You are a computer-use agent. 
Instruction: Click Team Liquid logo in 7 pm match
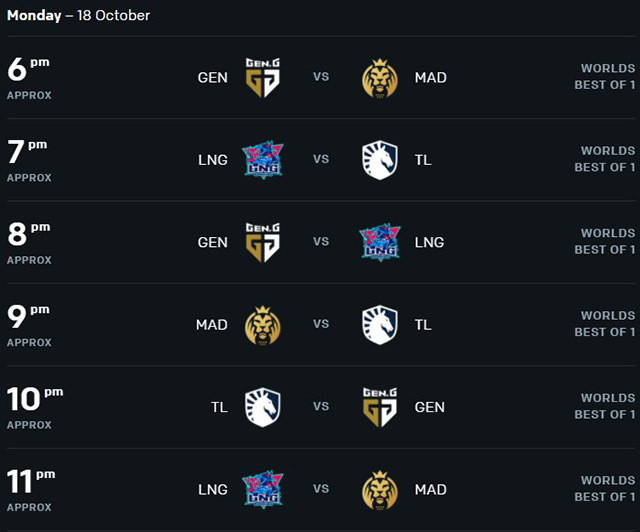(x=380, y=160)
